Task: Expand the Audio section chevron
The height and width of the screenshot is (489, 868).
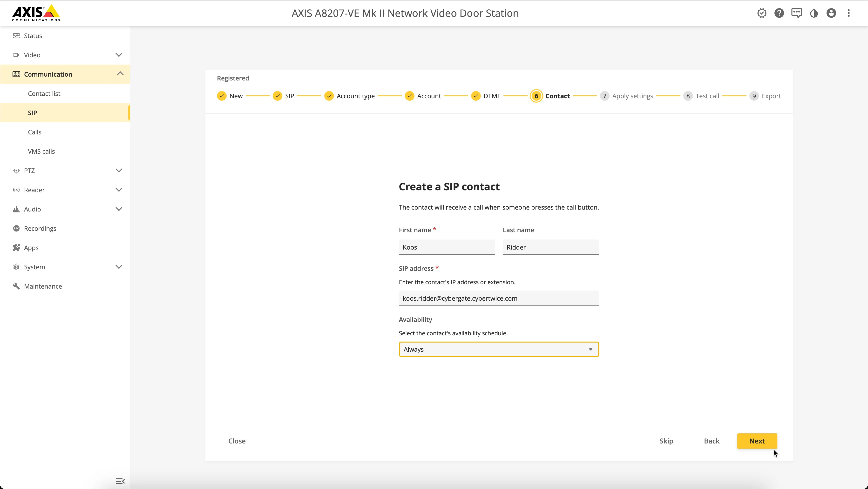Action: [x=119, y=209]
